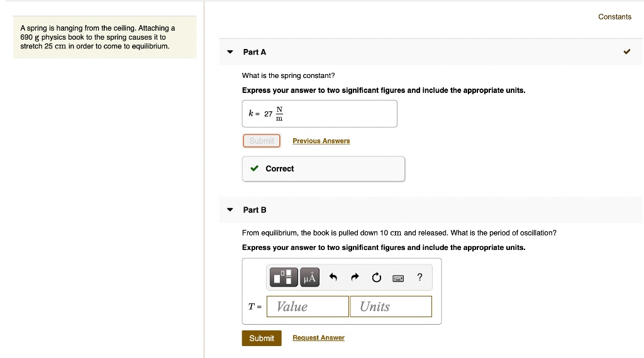This screenshot has width=644, height=358.
Task: Collapse Part A section triangle
Action: [x=230, y=52]
